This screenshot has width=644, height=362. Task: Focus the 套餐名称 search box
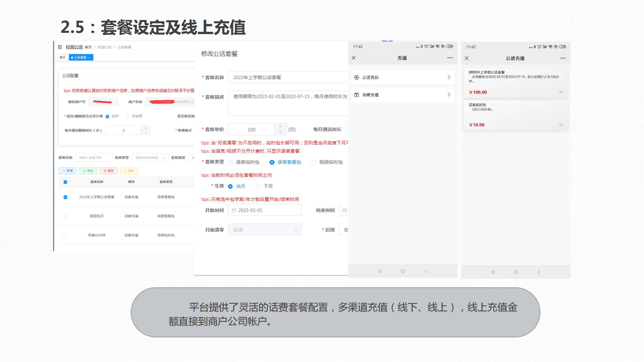(94, 158)
